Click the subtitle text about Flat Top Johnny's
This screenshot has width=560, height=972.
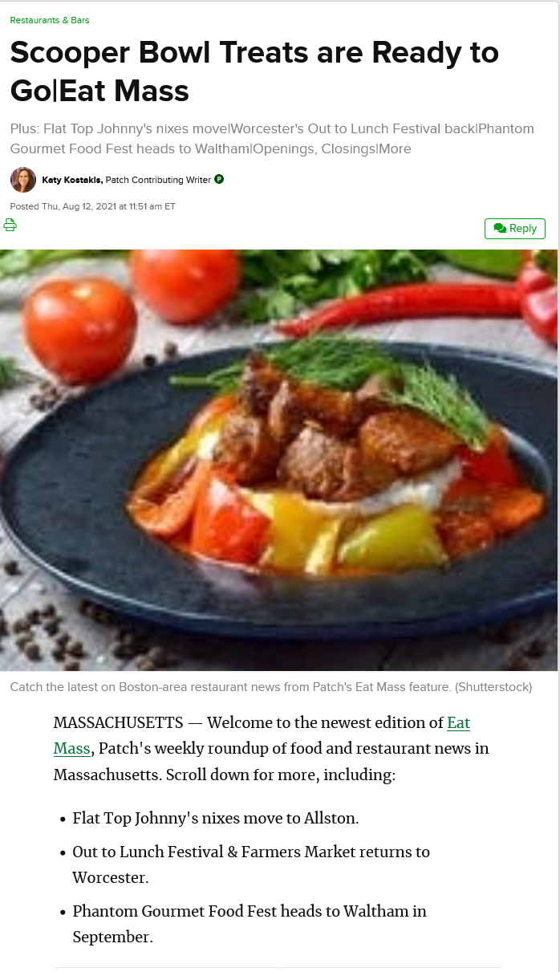272,139
